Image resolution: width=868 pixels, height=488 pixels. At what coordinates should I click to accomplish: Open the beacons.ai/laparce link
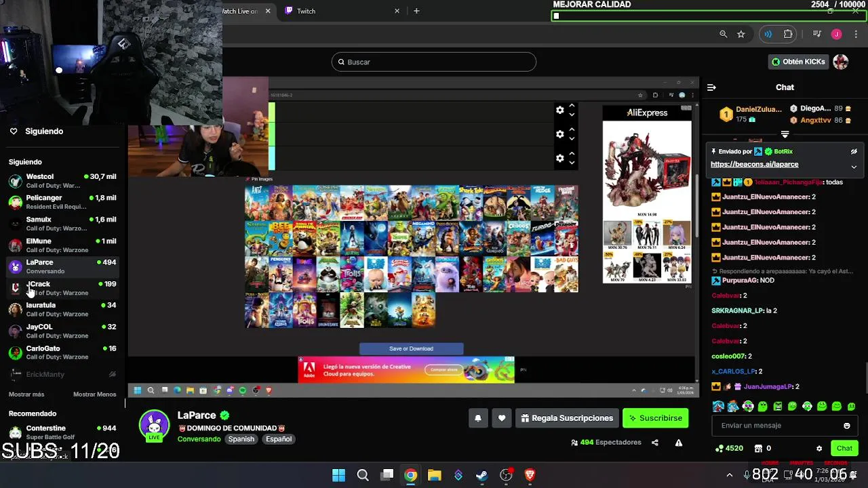[754, 165]
